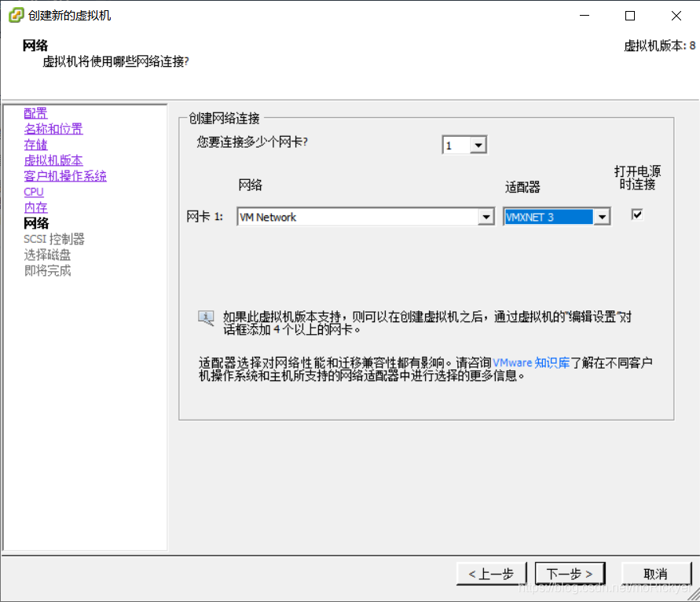Click the 虚拟机版本: 8 text

[659, 46]
